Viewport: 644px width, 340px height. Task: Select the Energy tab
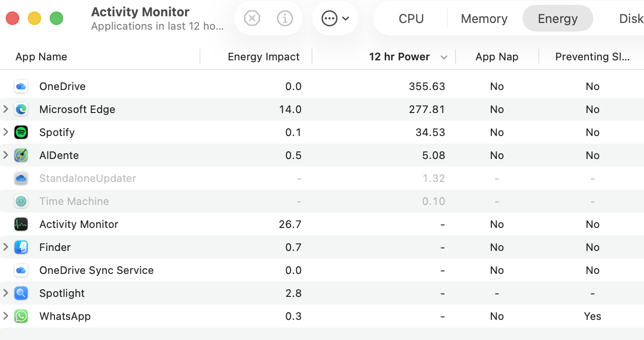coord(557,19)
